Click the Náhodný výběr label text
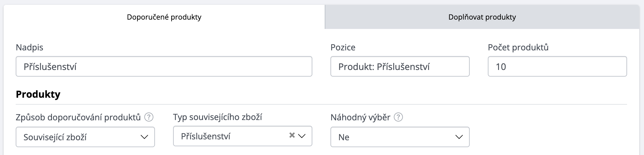644x155 pixels. [360, 117]
